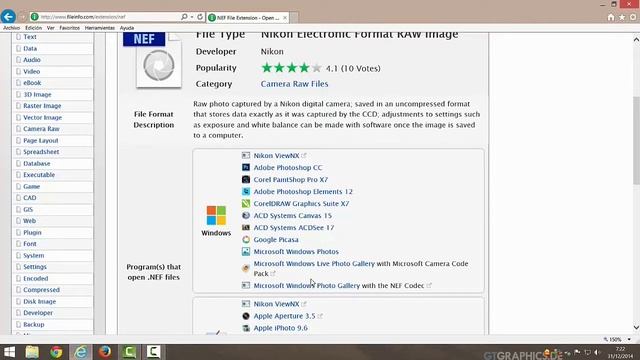Open the Herramientas menu
Viewport: 640px width, 360px height.
tap(100, 28)
